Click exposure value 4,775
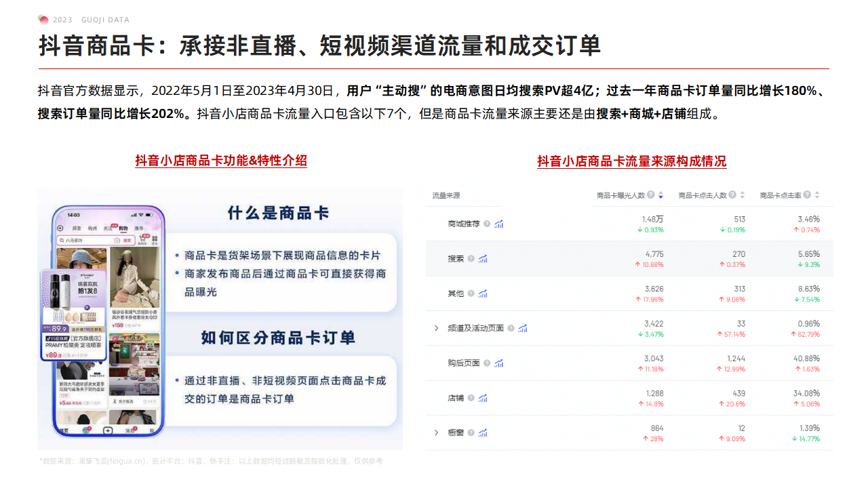Viewport: 868px width, 488px height. [654, 254]
